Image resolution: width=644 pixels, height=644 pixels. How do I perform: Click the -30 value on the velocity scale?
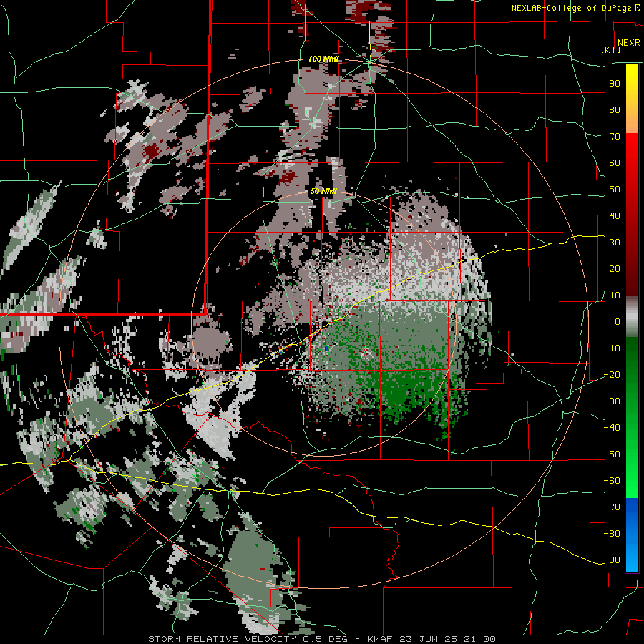612,401
